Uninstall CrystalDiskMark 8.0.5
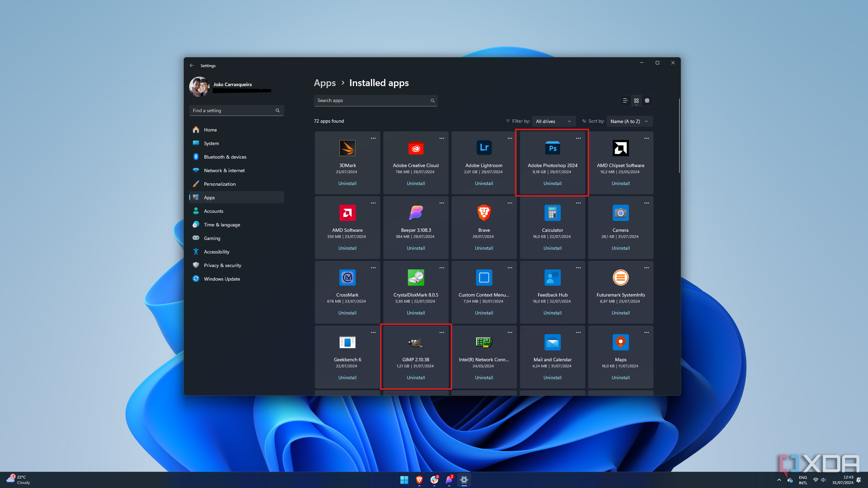The height and width of the screenshot is (488, 868). tap(416, 313)
